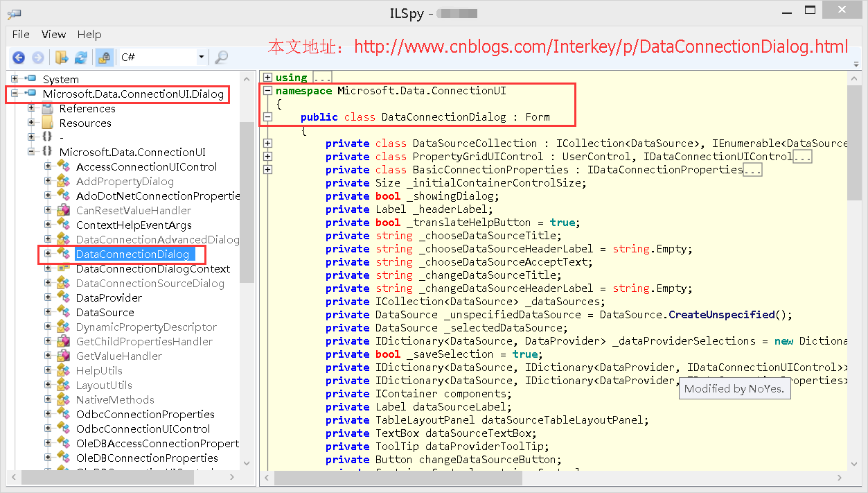
Task: Collapse the Microsoft.Data.ConnectionUI namespace node
Action: click(x=31, y=151)
